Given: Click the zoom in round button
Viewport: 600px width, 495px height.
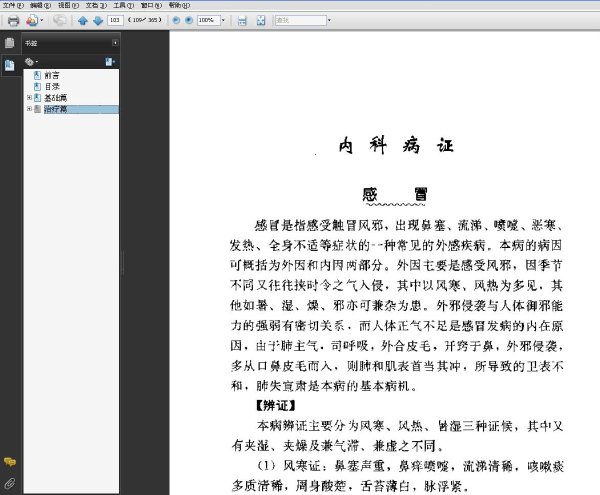Looking at the screenshot, I should click(189, 20).
